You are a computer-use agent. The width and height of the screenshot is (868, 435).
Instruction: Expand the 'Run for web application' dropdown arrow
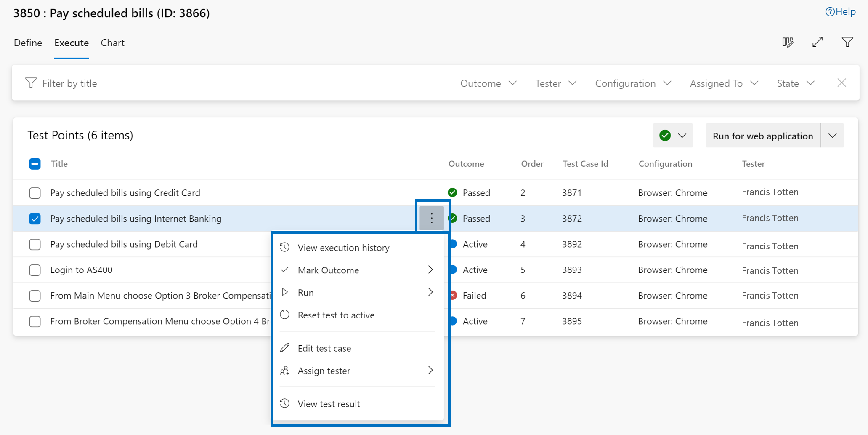click(833, 135)
